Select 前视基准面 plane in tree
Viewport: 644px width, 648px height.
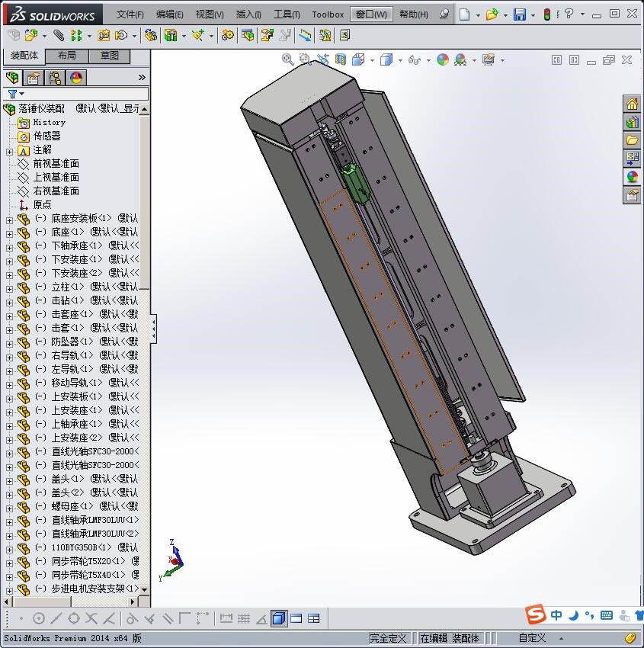[x=56, y=164]
